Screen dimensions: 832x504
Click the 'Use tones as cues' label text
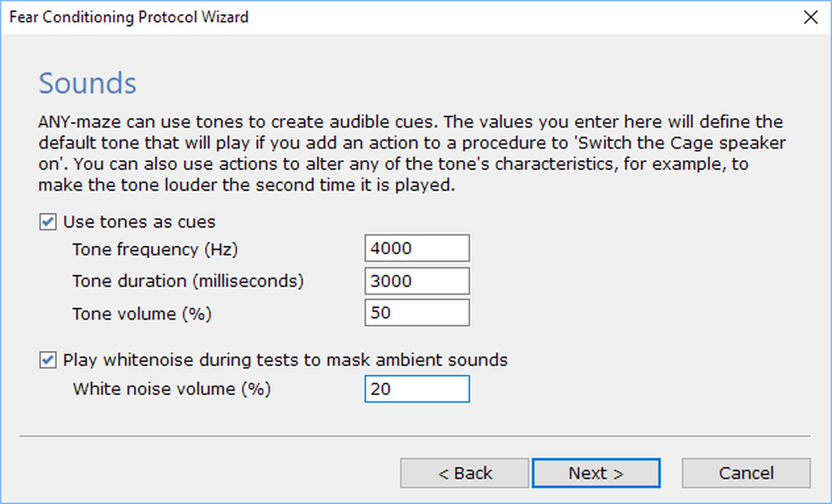click(x=140, y=222)
